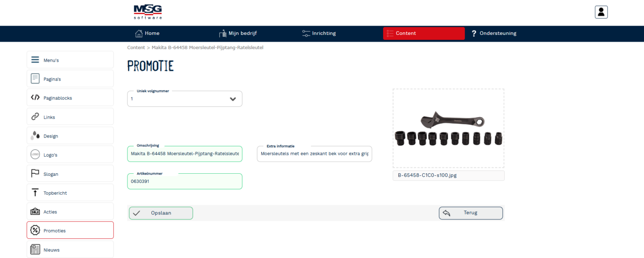
Task: Select the Content menu item
Action: click(424, 34)
